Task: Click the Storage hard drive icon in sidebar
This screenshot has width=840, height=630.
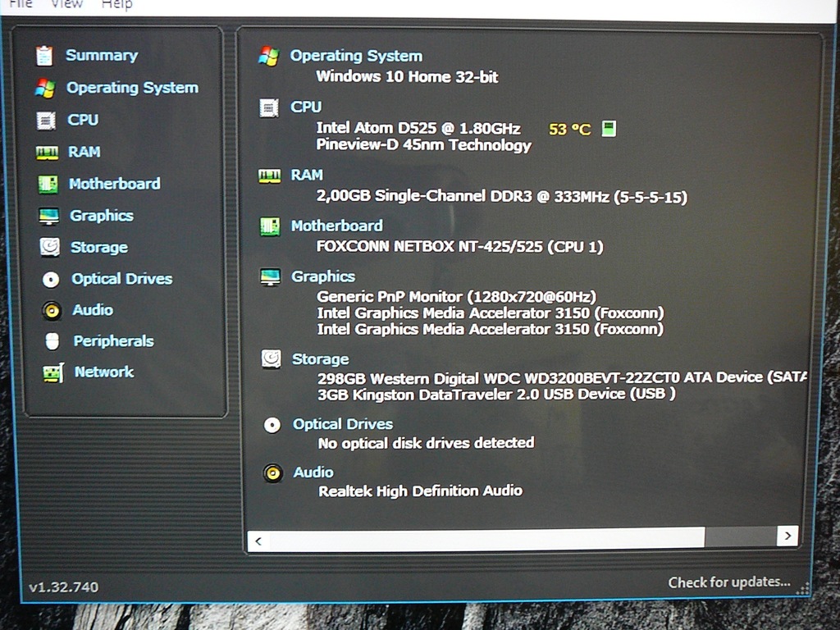Action: point(50,248)
